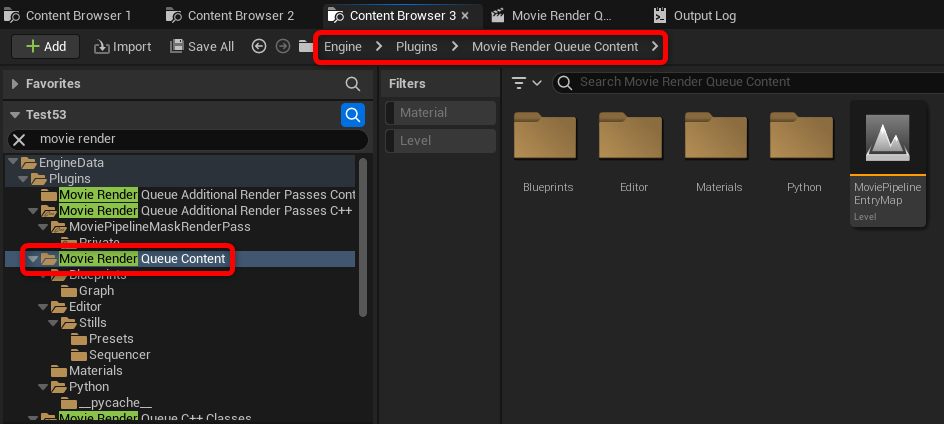944x424 pixels.
Task: Go back in folder history
Action: tap(259, 46)
